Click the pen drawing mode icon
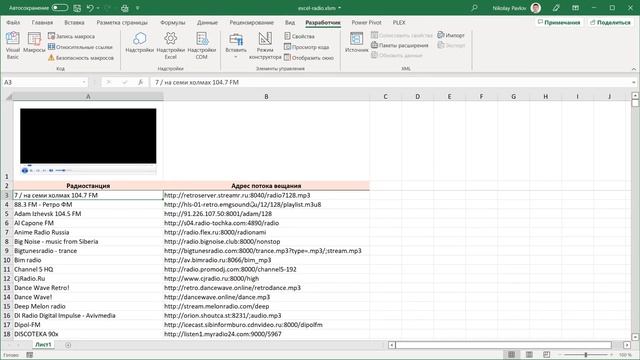640x360 pixels. (x=556, y=8)
